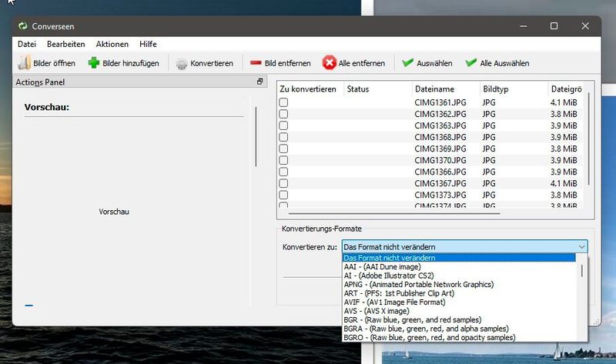The width and height of the screenshot is (616, 364).
Task: Check the box next to CIMG1367.JPG
Action: pos(283,183)
